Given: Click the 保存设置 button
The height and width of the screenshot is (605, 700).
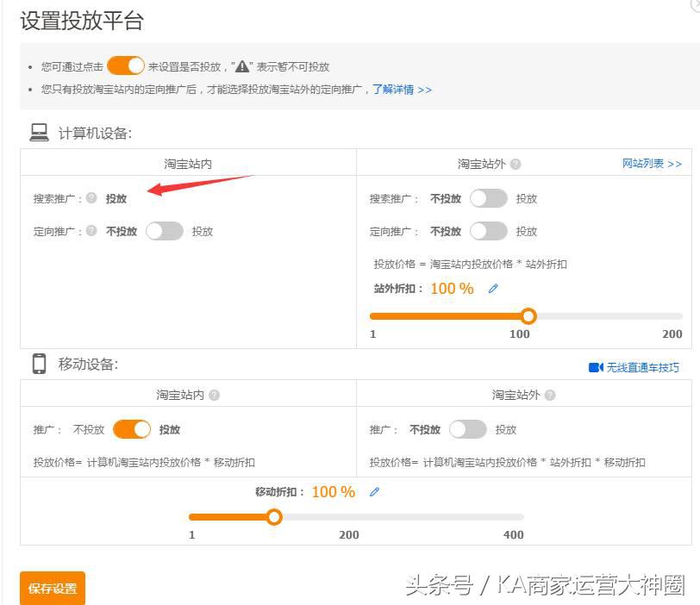Looking at the screenshot, I should [52, 586].
